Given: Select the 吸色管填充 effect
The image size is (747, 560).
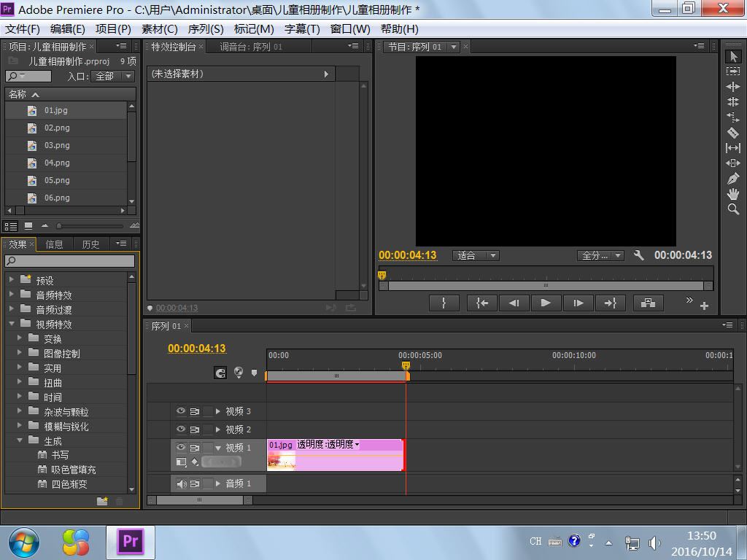Looking at the screenshot, I should [74, 470].
